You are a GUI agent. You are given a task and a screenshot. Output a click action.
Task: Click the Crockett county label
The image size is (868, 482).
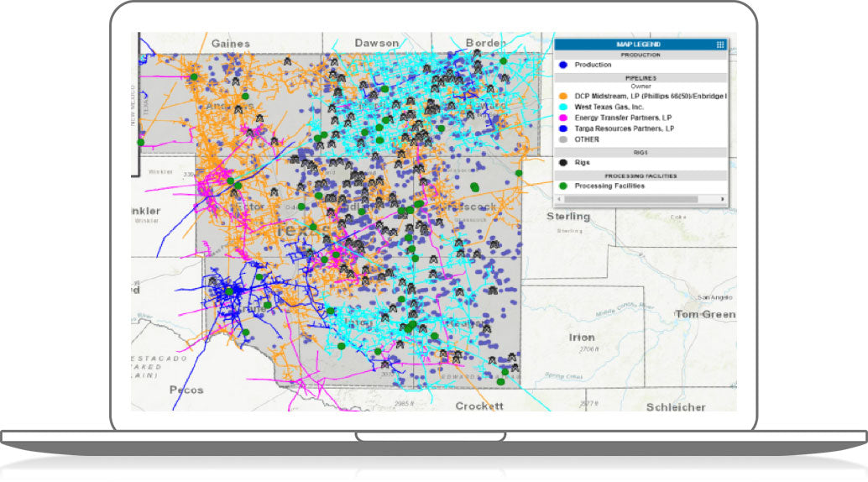coord(479,406)
